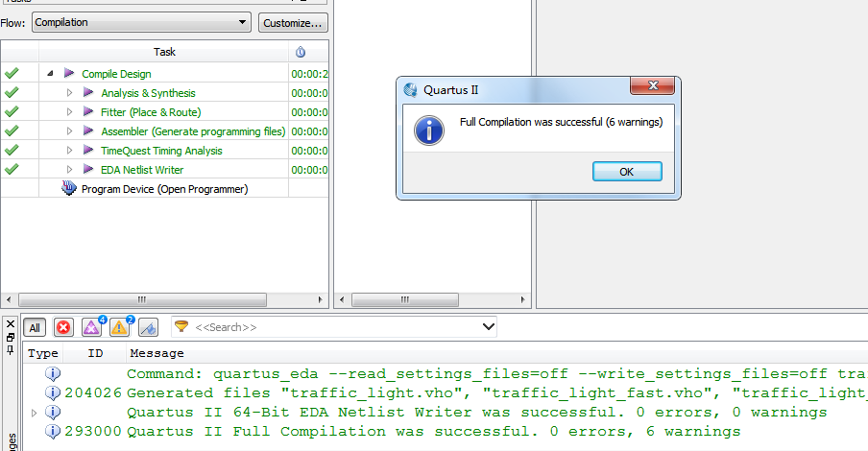Click the ID column header in Messages
The width and height of the screenshot is (868, 451).
tap(95, 353)
